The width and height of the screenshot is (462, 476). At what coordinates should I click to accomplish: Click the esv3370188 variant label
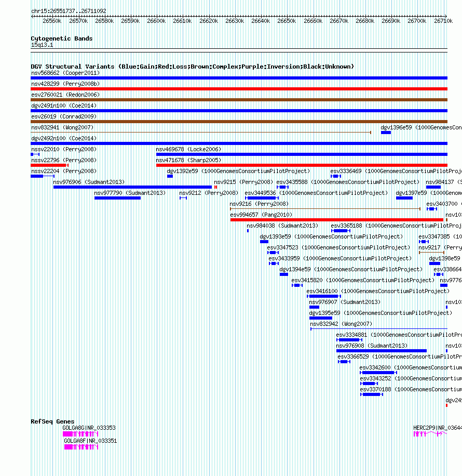coord(411,390)
